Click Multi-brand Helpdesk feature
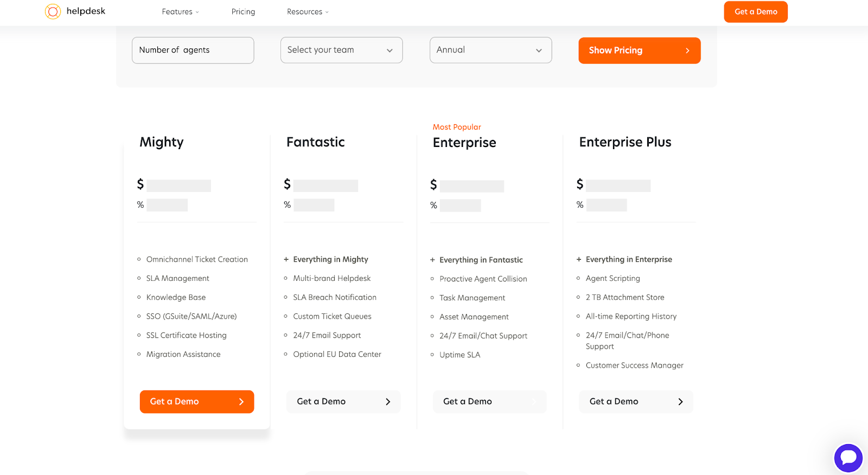Viewport: 868px width, 475px height. [x=332, y=279]
